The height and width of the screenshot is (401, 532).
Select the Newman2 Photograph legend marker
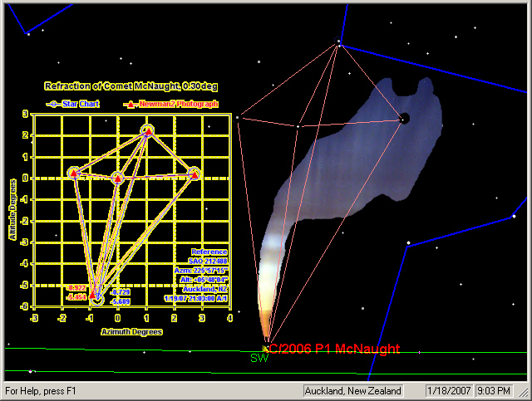130,104
